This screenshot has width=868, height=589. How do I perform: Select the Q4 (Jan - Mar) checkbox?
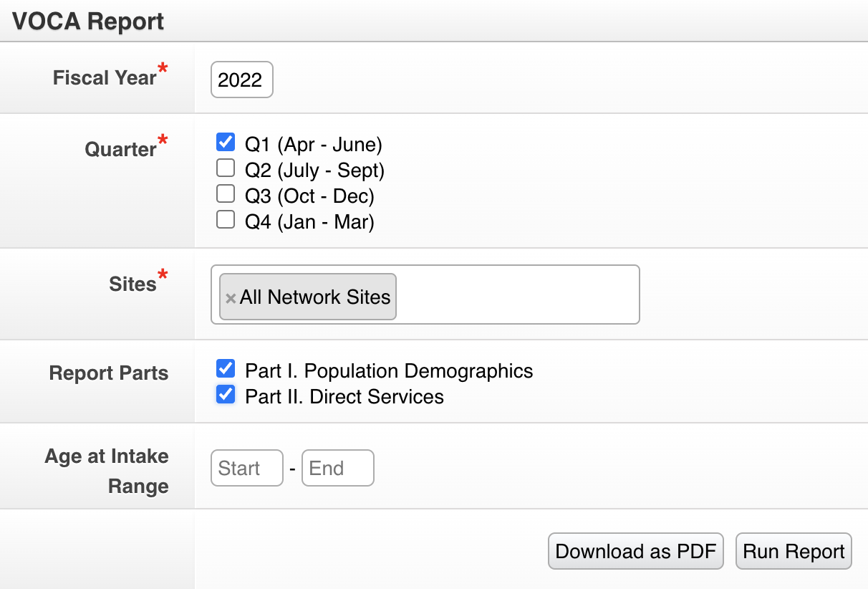(226, 220)
